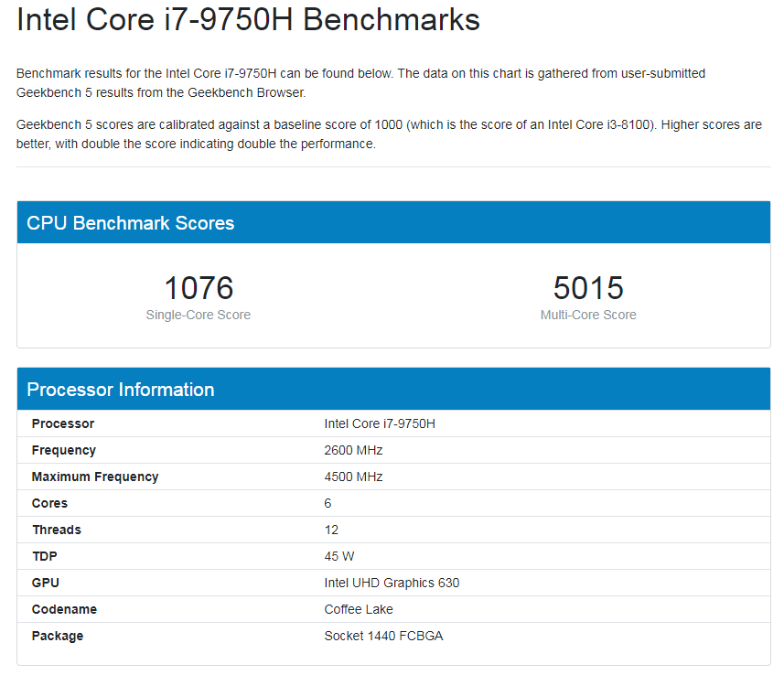Click the Intel Core i7-9750H Benchmarks heading
This screenshot has width=784, height=675.
[248, 20]
